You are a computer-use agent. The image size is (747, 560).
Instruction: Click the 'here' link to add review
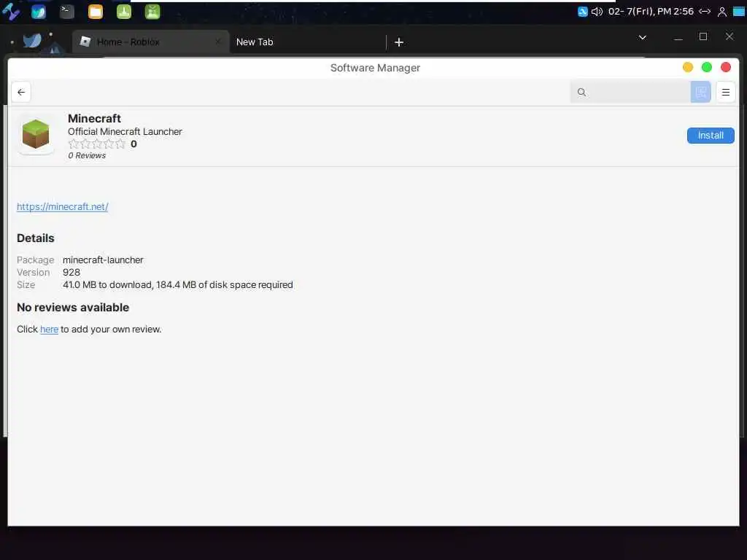tap(49, 330)
